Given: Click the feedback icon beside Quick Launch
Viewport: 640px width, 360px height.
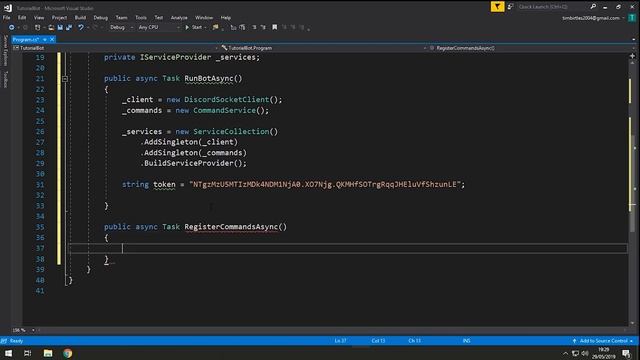Looking at the screenshot, I should click(x=510, y=7).
